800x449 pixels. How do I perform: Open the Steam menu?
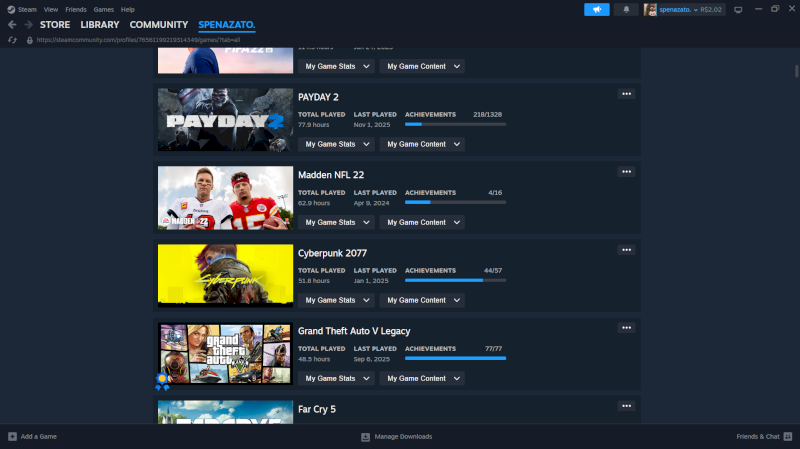[x=27, y=10]
